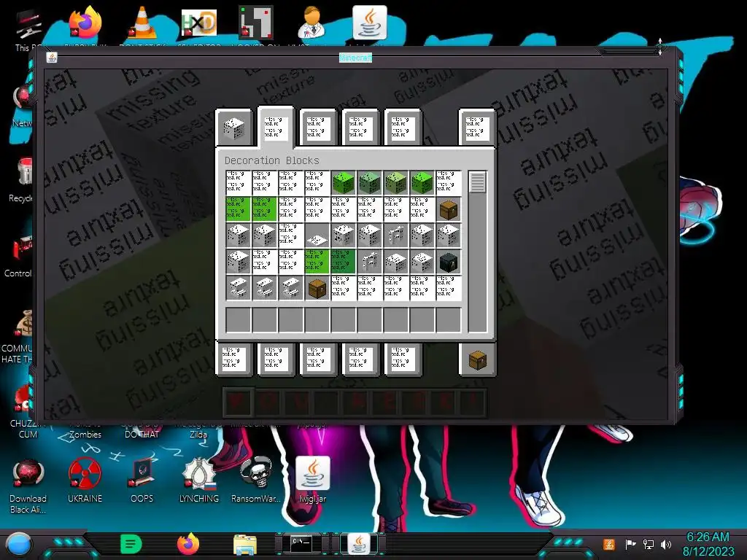This screenshot has height=560, width=747.
Task: Pick the top-left missing-texture item in the grid
Action: pos(238,183)
